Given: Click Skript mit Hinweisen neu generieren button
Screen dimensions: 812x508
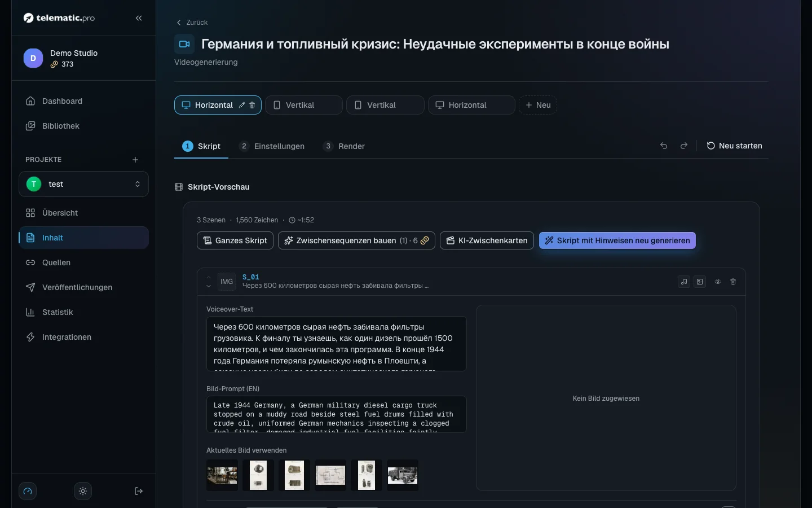Looking at the screenshot, I should point(617,240).
